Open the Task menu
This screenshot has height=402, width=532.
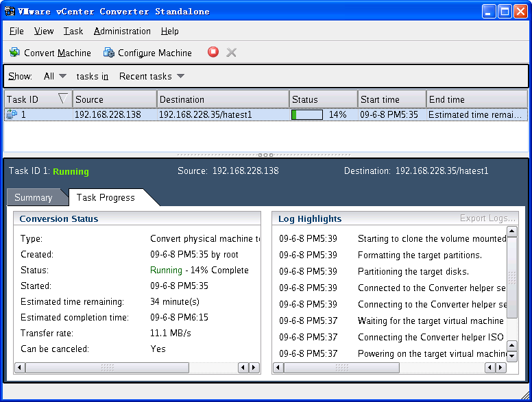[73, 31]
